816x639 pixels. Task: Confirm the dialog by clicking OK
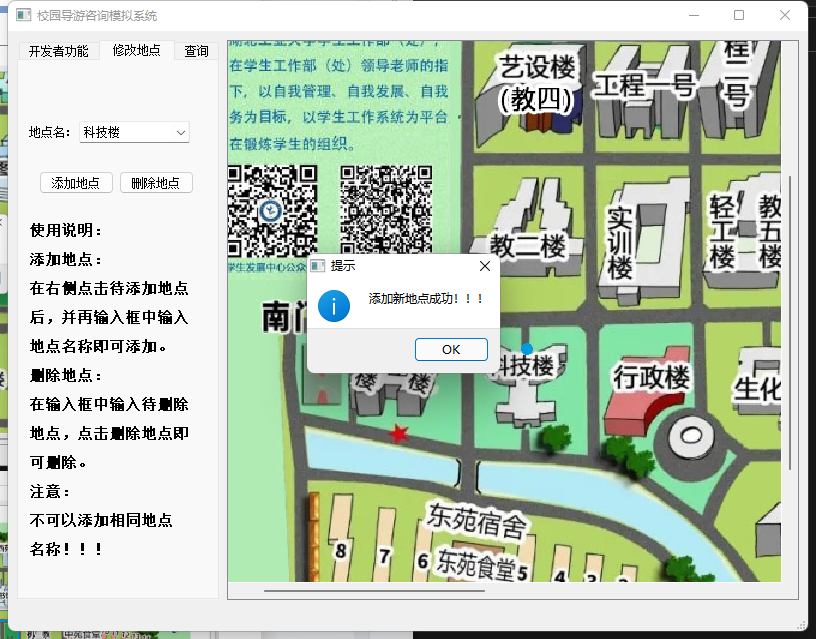click(x=451, y=349)
